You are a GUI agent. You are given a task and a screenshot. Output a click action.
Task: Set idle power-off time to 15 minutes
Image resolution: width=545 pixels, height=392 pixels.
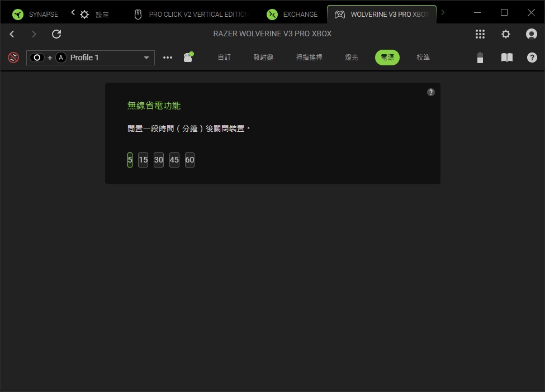point(143,160)
